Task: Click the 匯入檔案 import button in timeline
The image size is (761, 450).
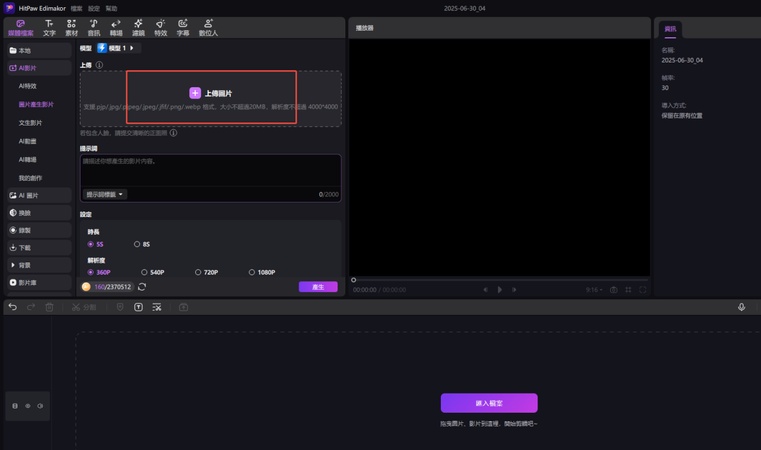Action: 489,403
